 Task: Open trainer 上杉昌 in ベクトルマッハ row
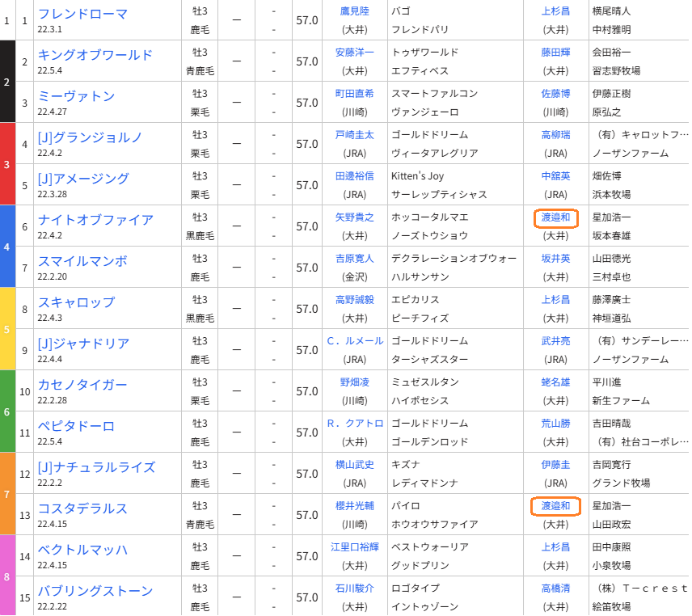coord(555,546)
